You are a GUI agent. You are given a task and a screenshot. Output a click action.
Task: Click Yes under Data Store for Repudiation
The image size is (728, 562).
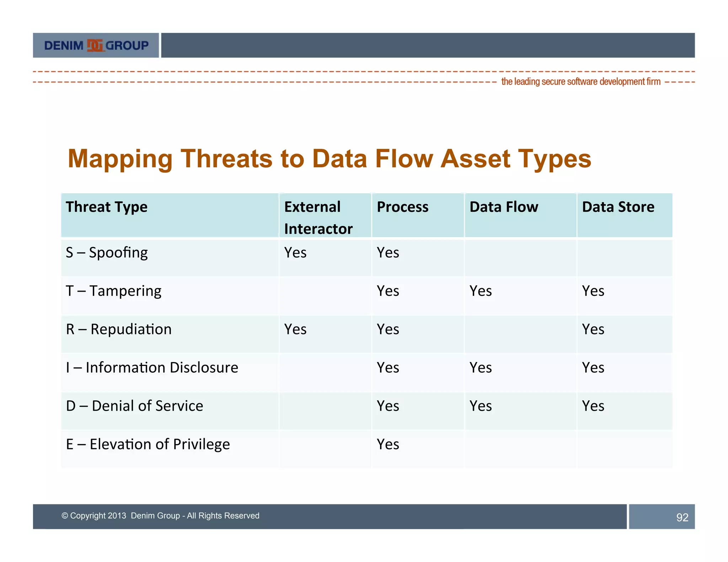(593, 330)
